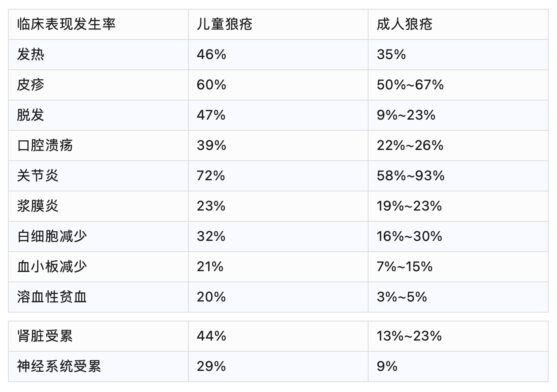Click the 临床表现发生率 header cell
Image resolution: width=557 pixels, height=392 pixels.
pos(66,24)
